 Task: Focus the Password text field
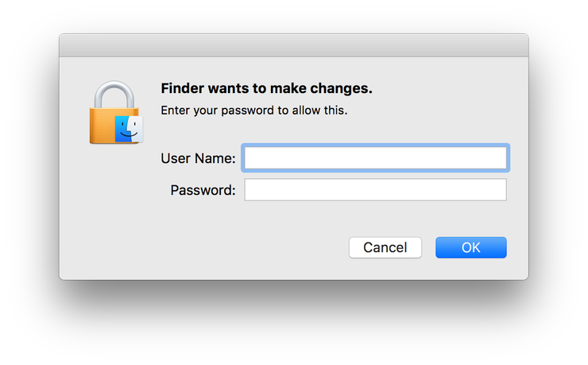point(375,190)
